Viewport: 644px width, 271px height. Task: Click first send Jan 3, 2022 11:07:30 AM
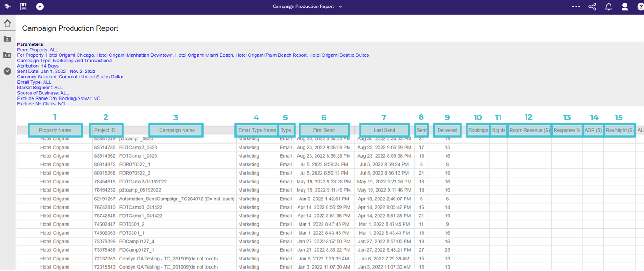point(324,267)
